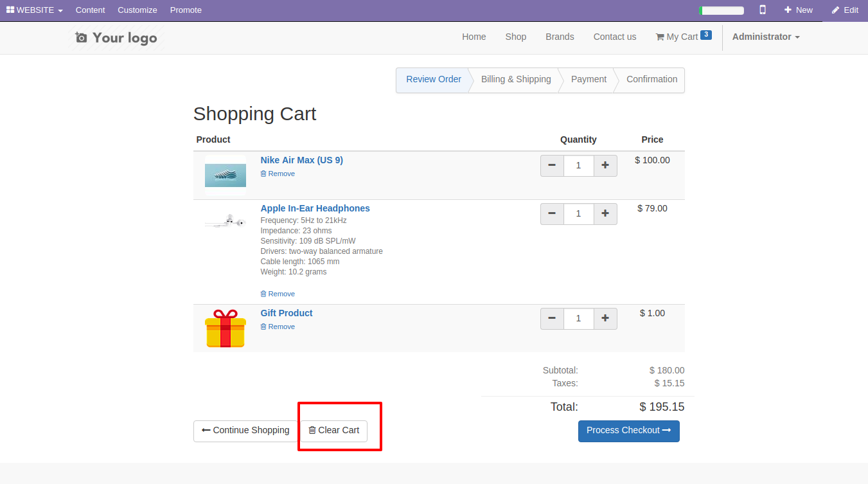Open the New content menu
Screen dimensions: 868x484
pyautogui.click(x=798, y=10)
